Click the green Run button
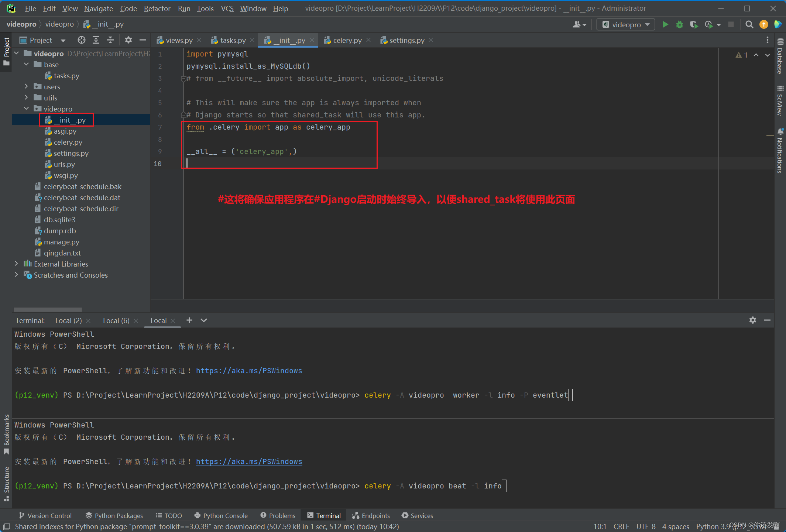 (x=665, y=25)
